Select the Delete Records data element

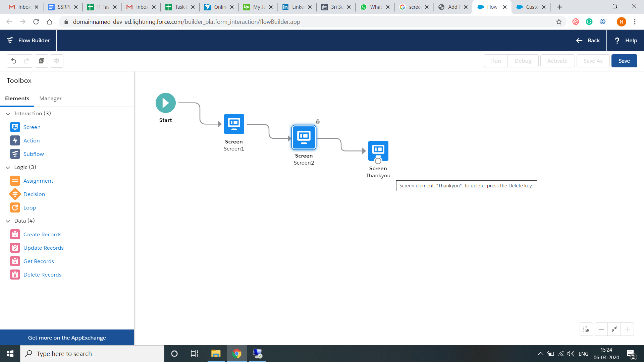tap(42, 275)
